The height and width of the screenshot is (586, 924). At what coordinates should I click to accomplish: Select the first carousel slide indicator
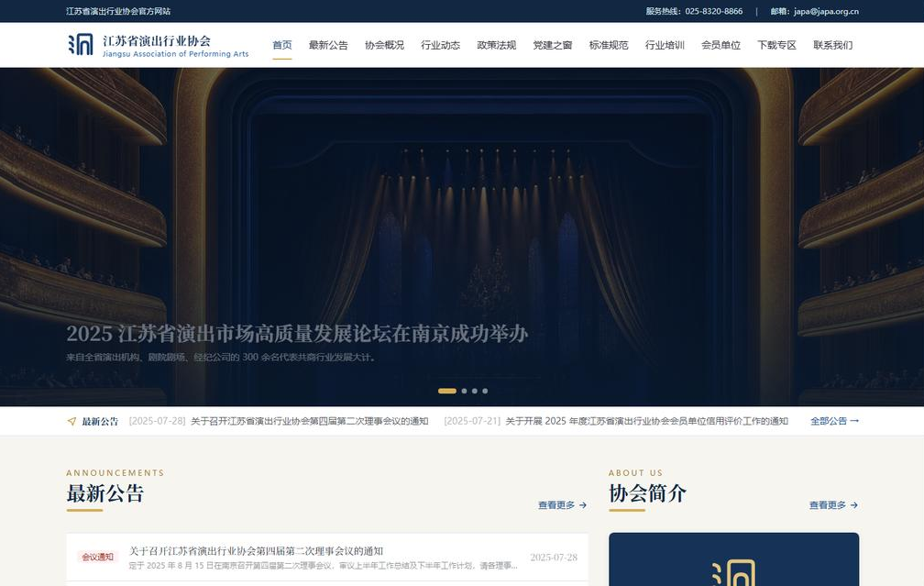coord(447,391)
